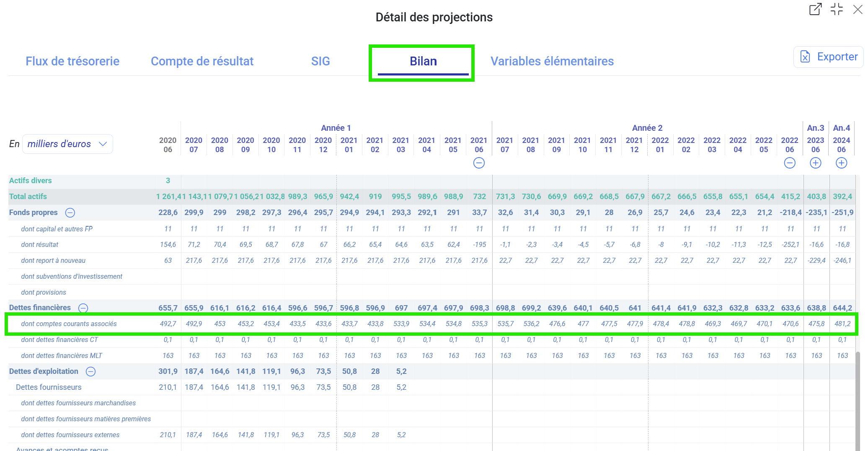Screen dimensions: 868x451
Task: Collapse Année 2 months with minus icon
Action: tap(790, 163)
